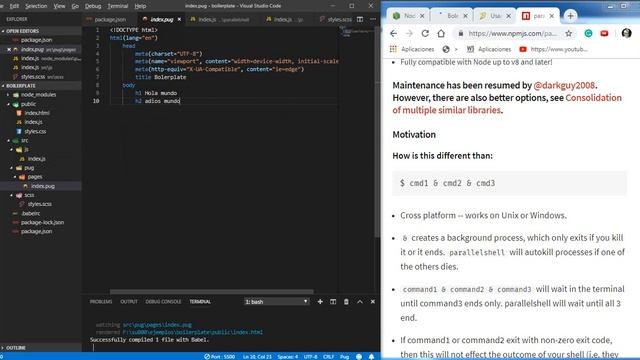Click the code minimap preview
This screenshot has width=640, height=360.
point(356,32)
